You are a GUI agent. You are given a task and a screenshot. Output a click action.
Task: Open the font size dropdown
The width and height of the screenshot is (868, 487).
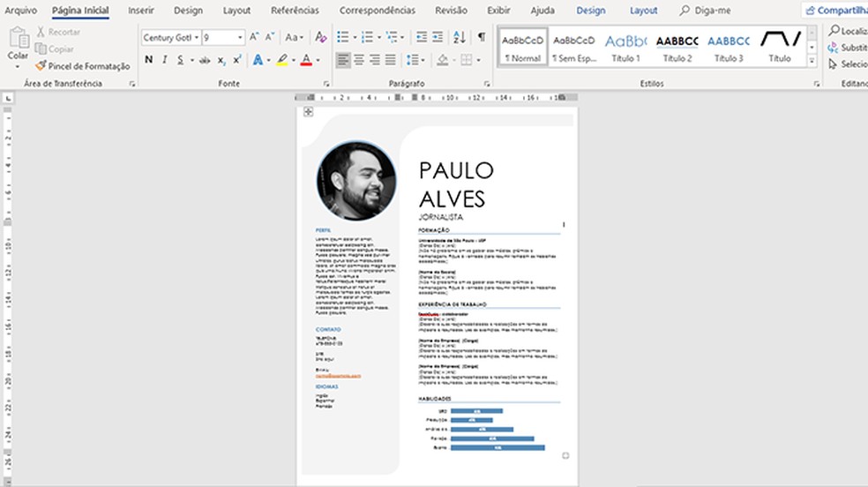(239, 38)
